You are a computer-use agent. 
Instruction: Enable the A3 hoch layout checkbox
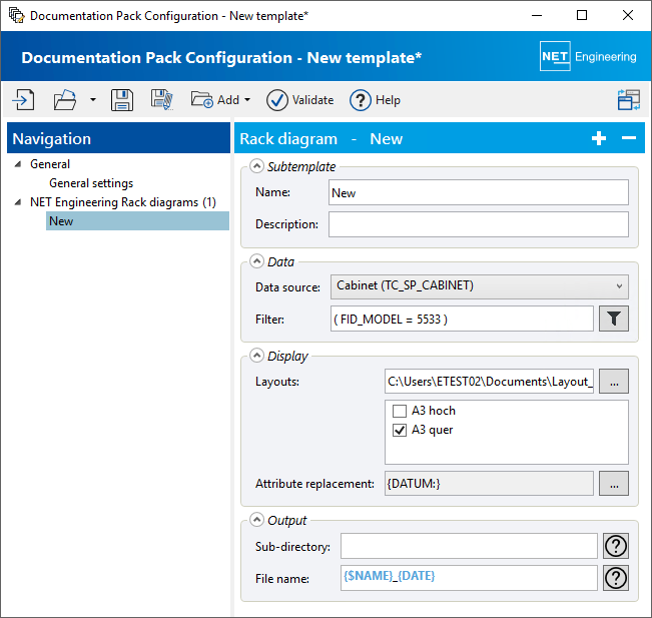400,411
